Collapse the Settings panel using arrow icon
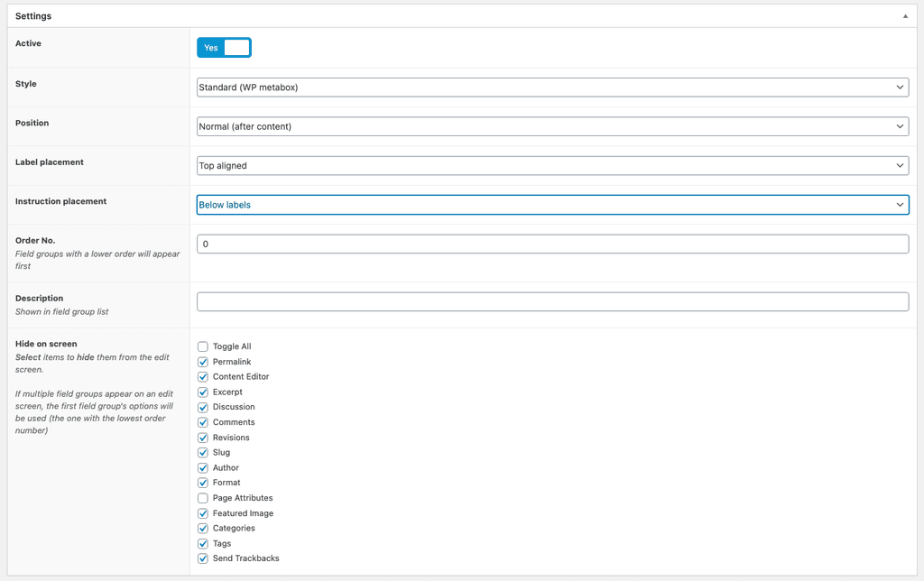Image resolution: width=924 pixels, height=581 pixels. tap(905, 16)
